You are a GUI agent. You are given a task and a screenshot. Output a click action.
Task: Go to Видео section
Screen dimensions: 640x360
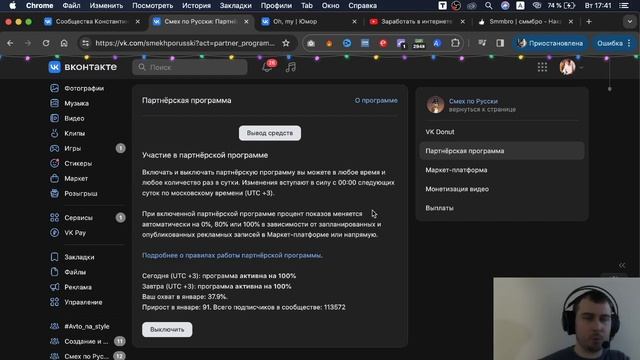(74, 118)
